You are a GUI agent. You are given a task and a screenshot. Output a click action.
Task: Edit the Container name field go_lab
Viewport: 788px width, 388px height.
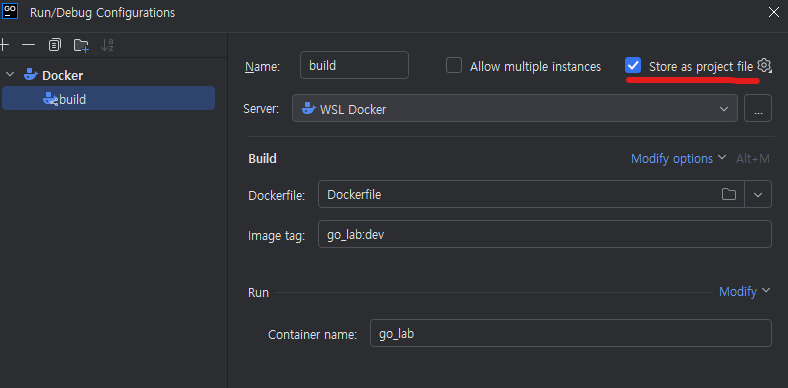coord(570,333)
